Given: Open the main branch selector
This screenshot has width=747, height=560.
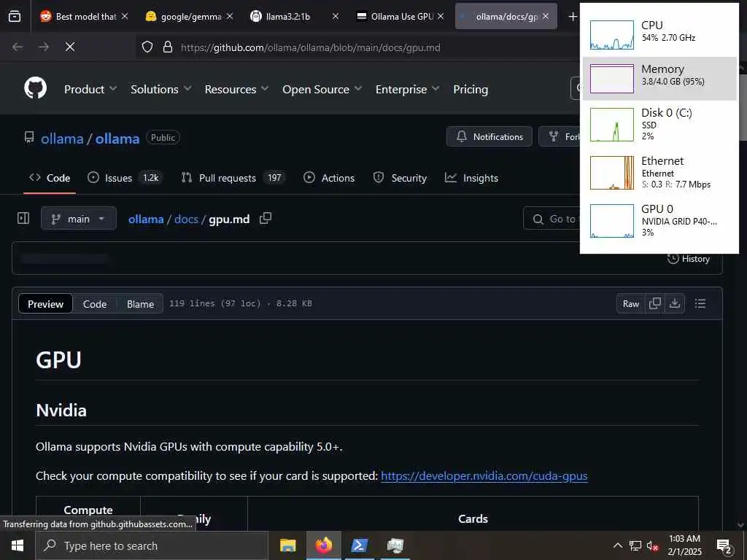Looking at the screenshot, I should click(x=79, y=219).
